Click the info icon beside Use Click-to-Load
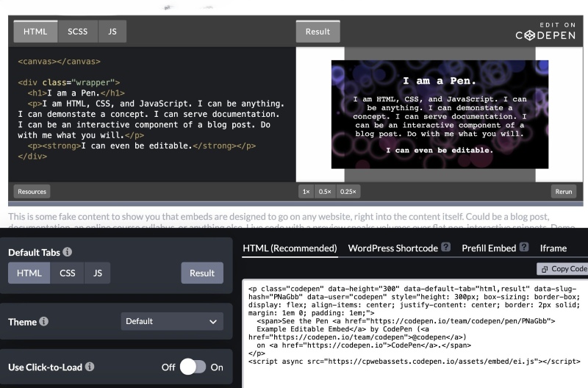 (x=90, y=367)
